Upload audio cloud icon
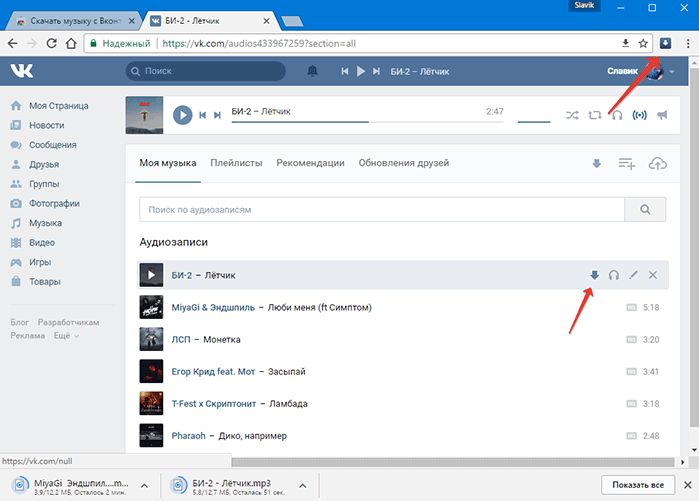699x501 pixels. (658, 164)
